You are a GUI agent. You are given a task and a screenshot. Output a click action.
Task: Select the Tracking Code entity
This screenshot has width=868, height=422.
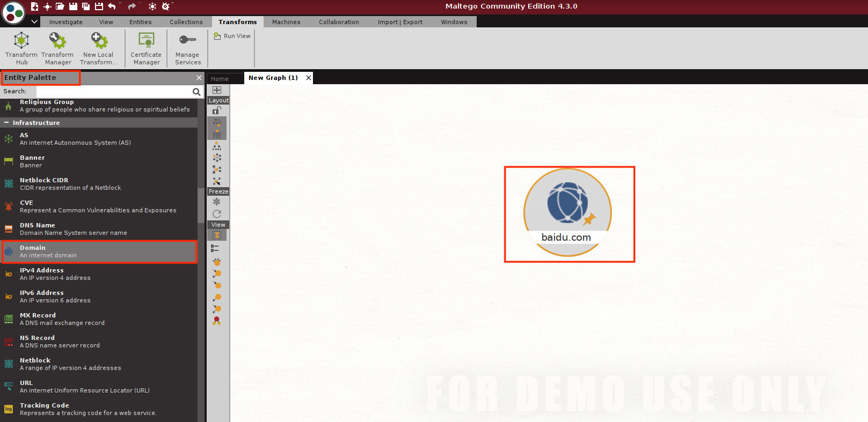click(99, 409)
